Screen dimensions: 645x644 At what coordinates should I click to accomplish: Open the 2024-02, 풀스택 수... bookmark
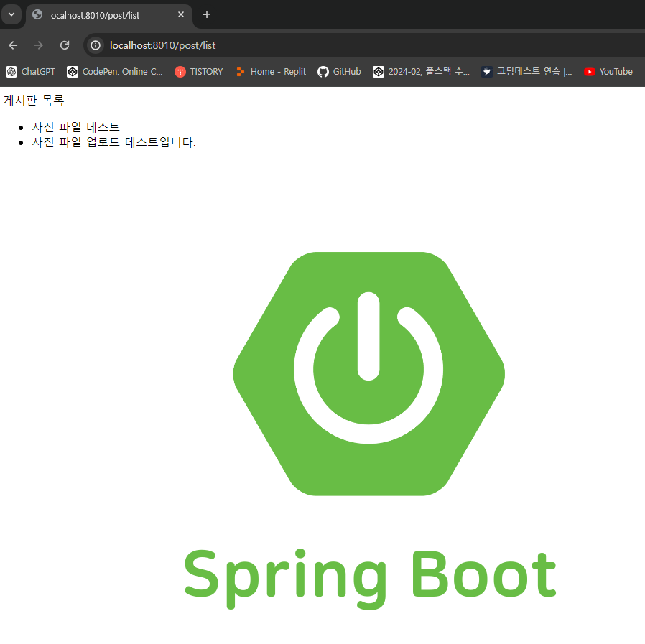[421, 72]
